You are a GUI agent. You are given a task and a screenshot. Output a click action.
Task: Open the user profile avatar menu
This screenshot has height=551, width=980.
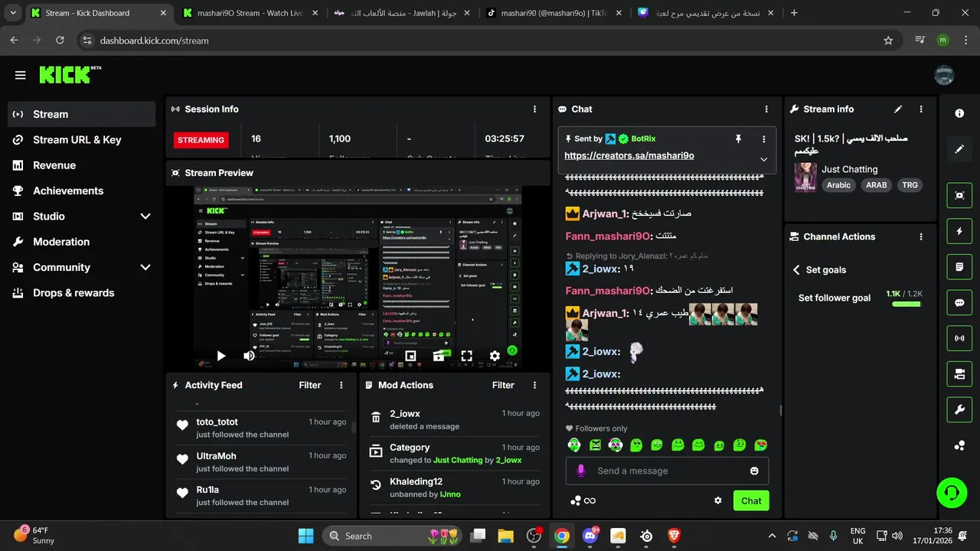click(x=944, y=75)
